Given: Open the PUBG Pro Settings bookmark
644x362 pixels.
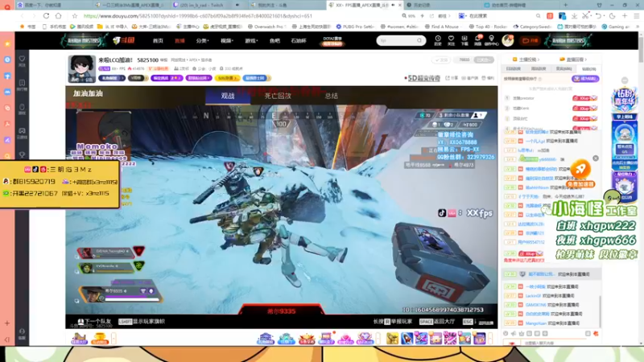Looking at the screenshot, I should pyautogui.click(x=356, y=27).
